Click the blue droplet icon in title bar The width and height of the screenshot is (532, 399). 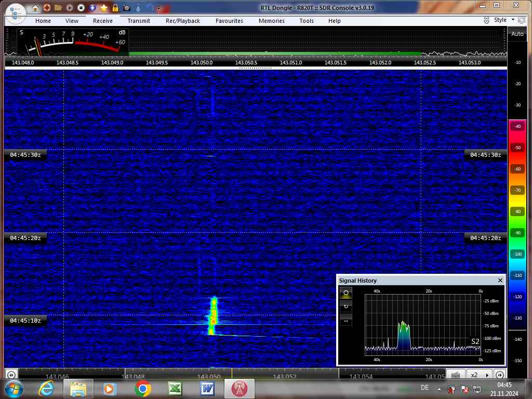(138, 7)
